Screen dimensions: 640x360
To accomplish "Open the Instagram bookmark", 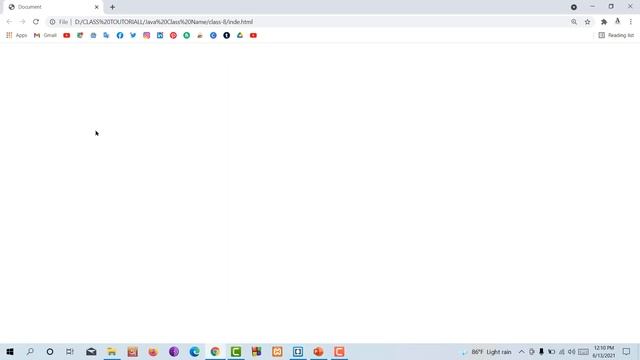I will 147,36.
